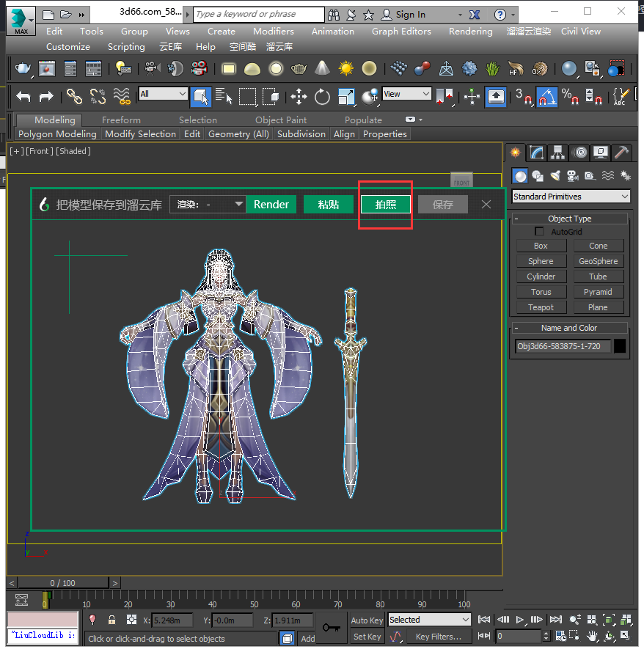Viewport: 644px width, 652px height.
Task: Open the Time Configuration icon
Action: (x=561, y=636)
